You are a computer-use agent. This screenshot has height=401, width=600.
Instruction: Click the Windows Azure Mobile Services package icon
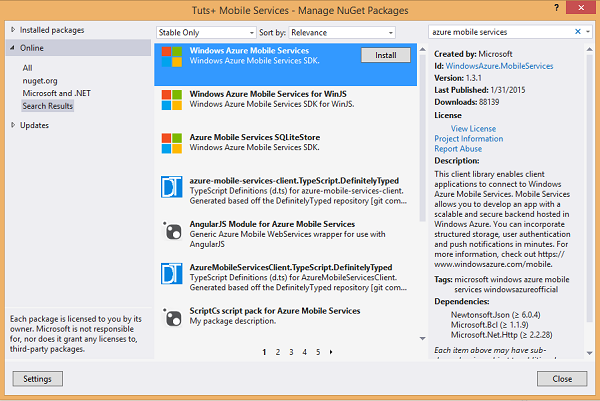pos(172,57)
